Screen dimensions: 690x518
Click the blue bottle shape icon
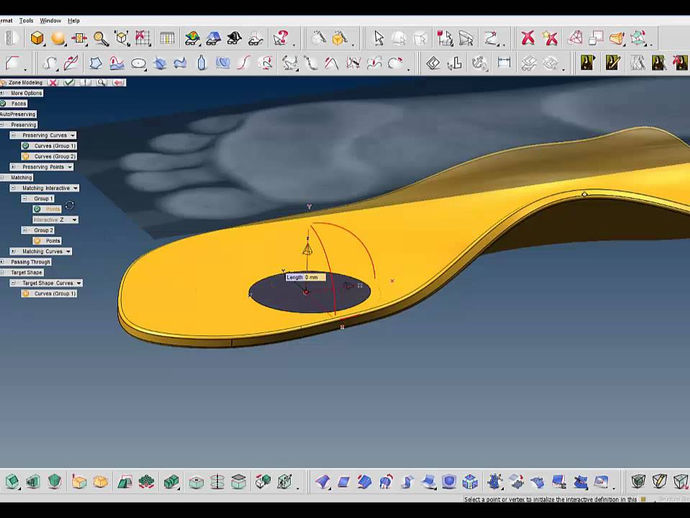(x=202, y=63)
